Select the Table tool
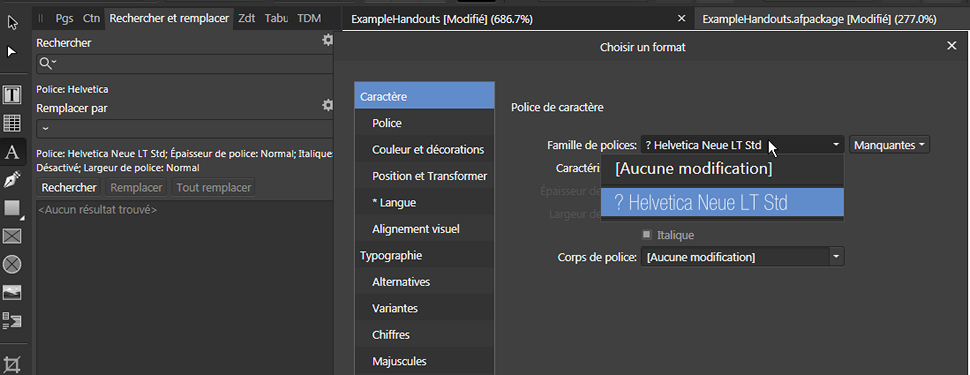The image size is (970, 375). (12, 123)
